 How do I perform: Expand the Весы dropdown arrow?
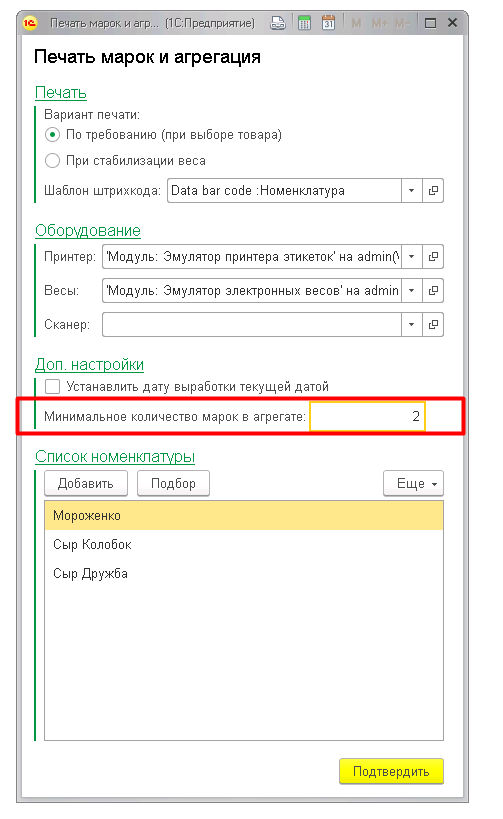[412, 290]
